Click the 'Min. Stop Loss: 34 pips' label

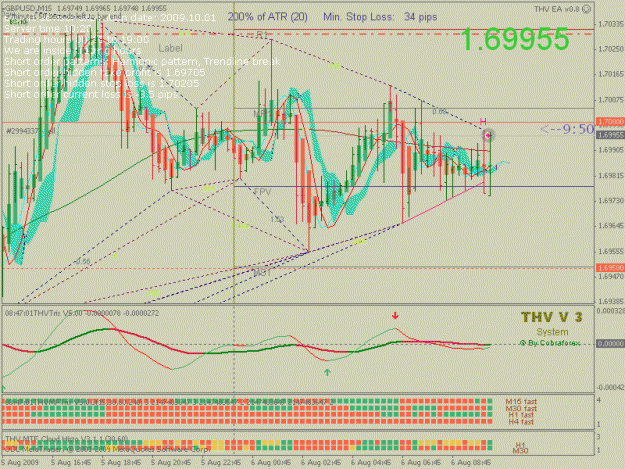pyautogui.click(x=380, y=17)
